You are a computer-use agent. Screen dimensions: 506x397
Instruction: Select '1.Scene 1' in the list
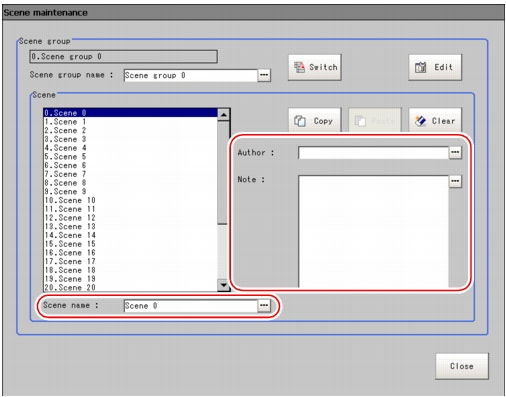[x=130, y=122]
